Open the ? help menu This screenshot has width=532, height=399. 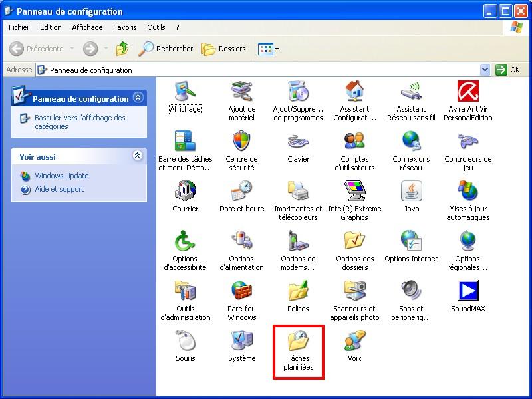[177, 27]
